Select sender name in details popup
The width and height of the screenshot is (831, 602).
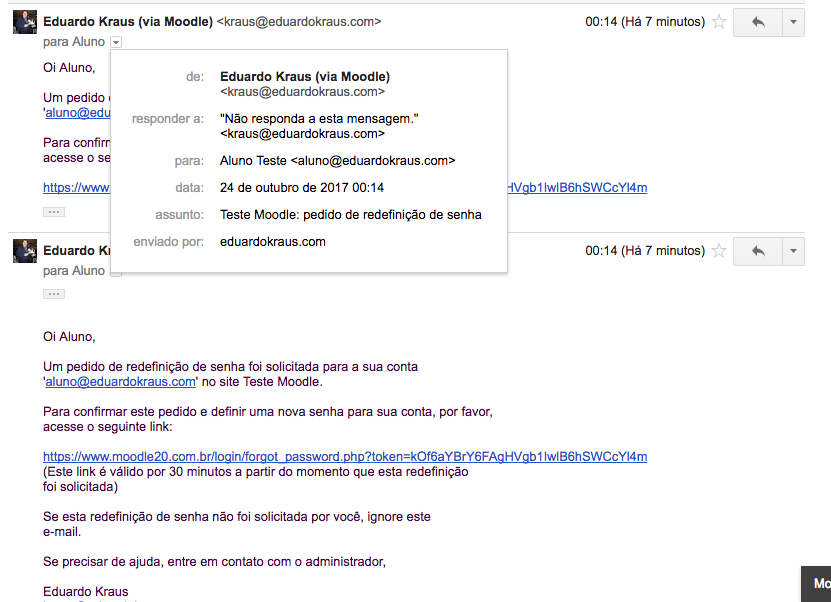coord(305,77)
